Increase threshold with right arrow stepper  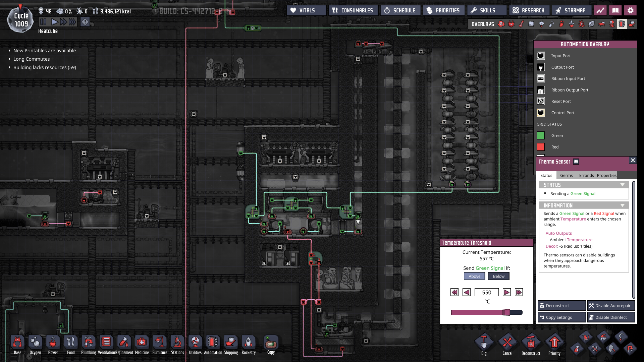point(506,292)
